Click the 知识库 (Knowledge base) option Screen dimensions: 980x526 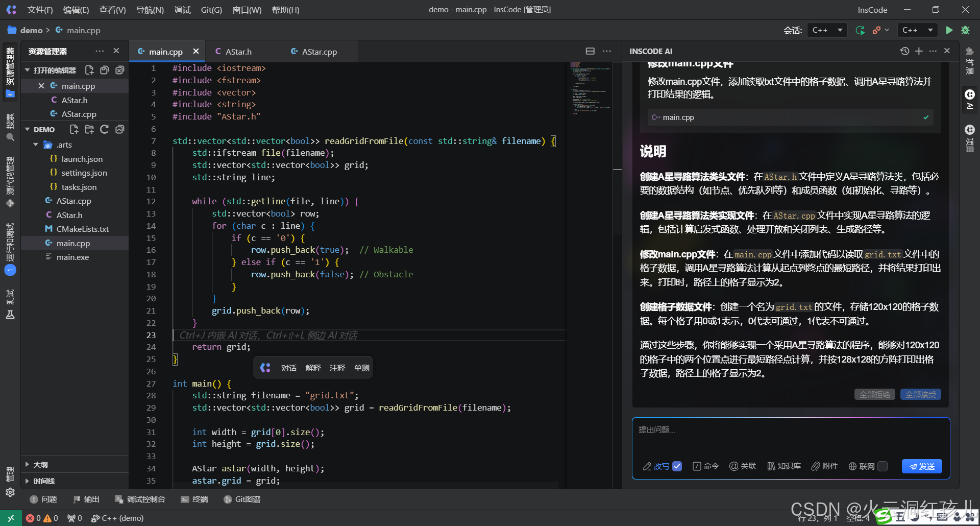[783, 466]
